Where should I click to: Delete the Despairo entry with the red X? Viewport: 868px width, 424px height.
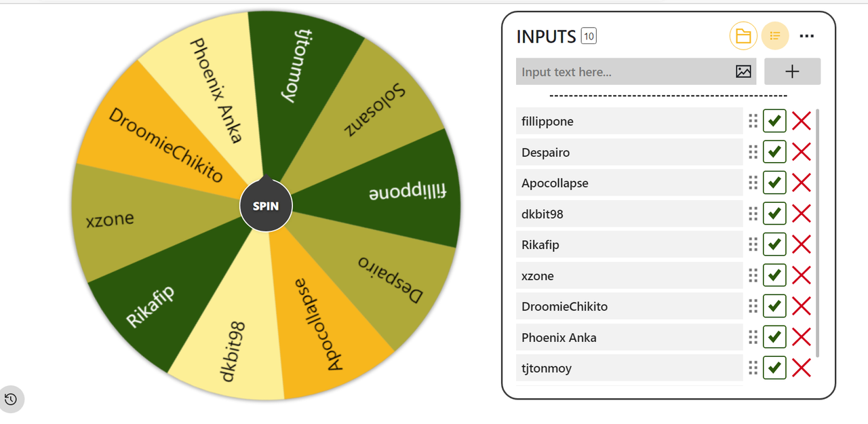[x=802, y=152]
